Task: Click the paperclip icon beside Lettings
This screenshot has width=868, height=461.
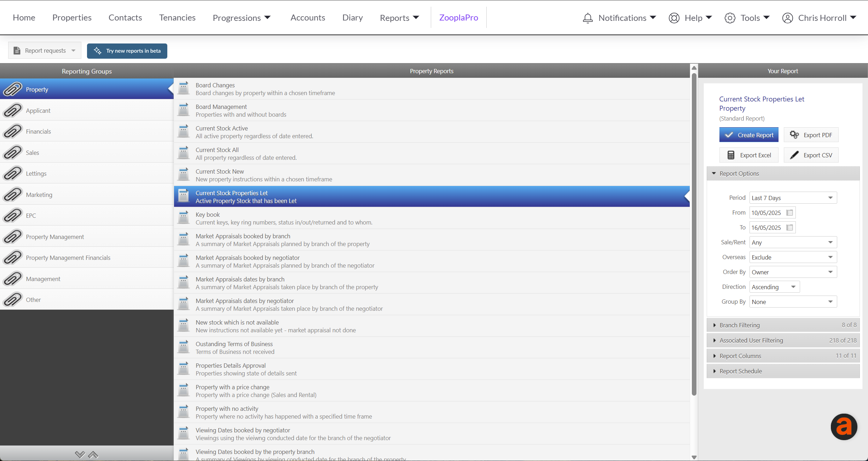Action: pyautogui.click(x=12, y=173)
